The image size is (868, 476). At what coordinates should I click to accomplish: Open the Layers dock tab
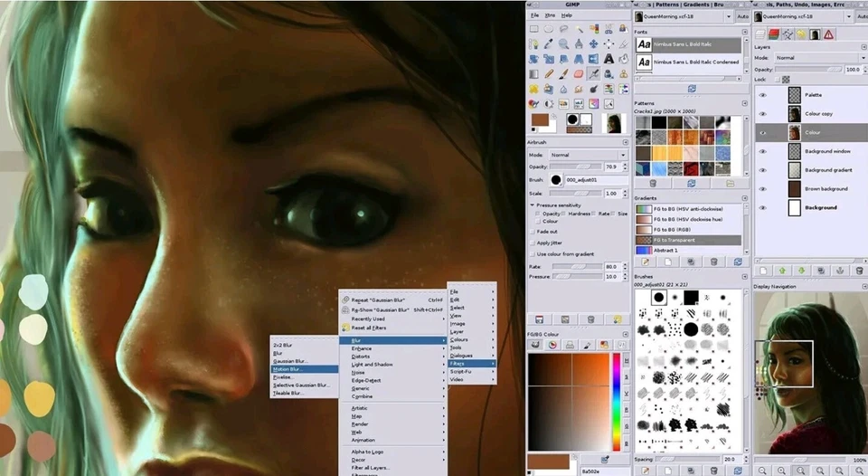tap(760, 34)
